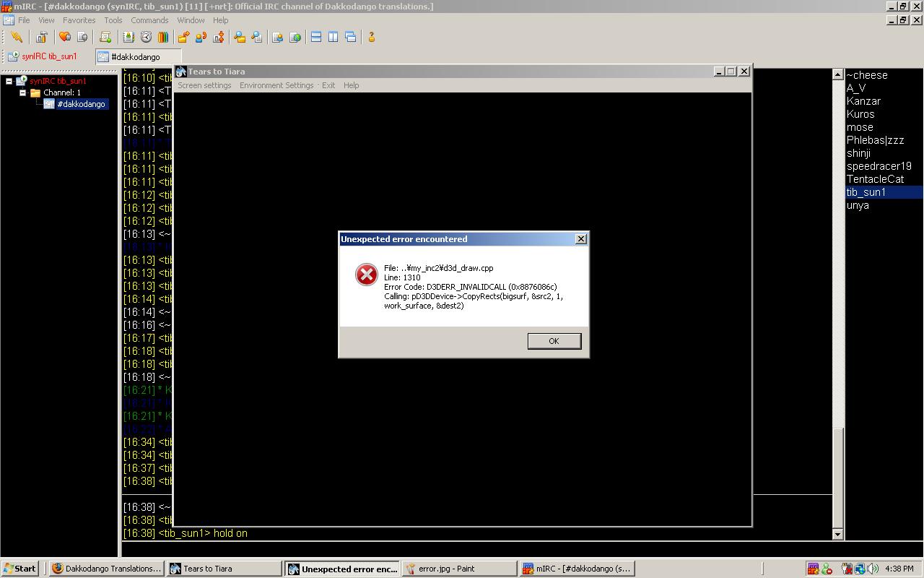Open the Channels list toolbar icon

pyautogui.click(x=82, y=37)
